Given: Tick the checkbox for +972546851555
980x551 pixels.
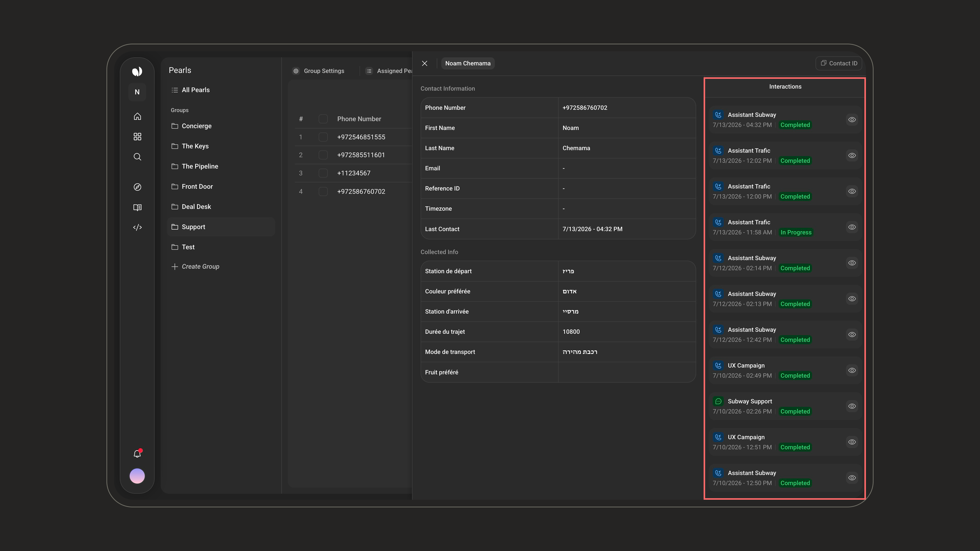Looking at the screenshot, I should (323, 137).
